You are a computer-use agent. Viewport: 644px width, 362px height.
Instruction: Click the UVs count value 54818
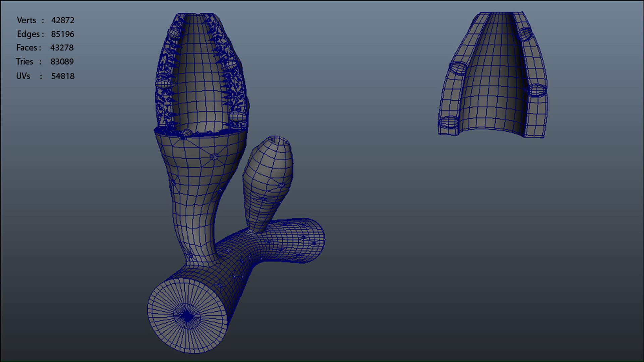[63, 76]
